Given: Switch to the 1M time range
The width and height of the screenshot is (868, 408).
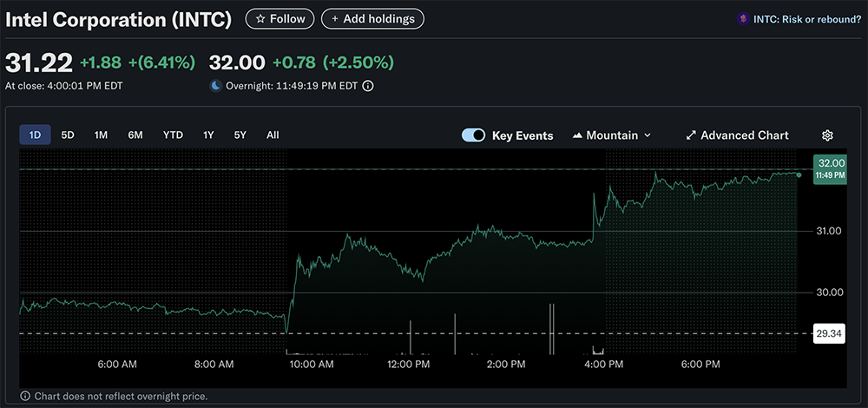Looking at the screenshot, I should coord(102,135).
